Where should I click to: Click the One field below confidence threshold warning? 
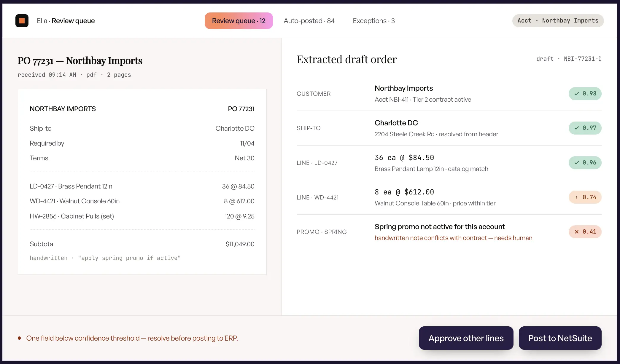point(132,338)
